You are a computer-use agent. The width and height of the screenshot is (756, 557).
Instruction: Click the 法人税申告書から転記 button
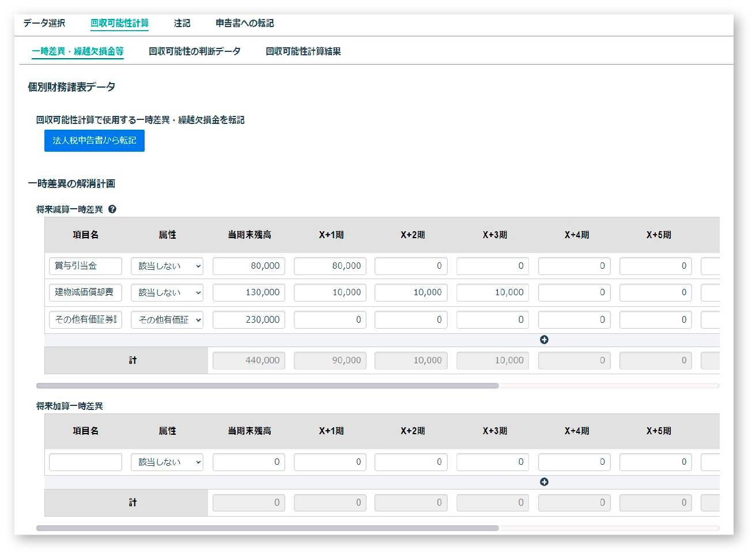pyautogui.click(x=94, y=140)
